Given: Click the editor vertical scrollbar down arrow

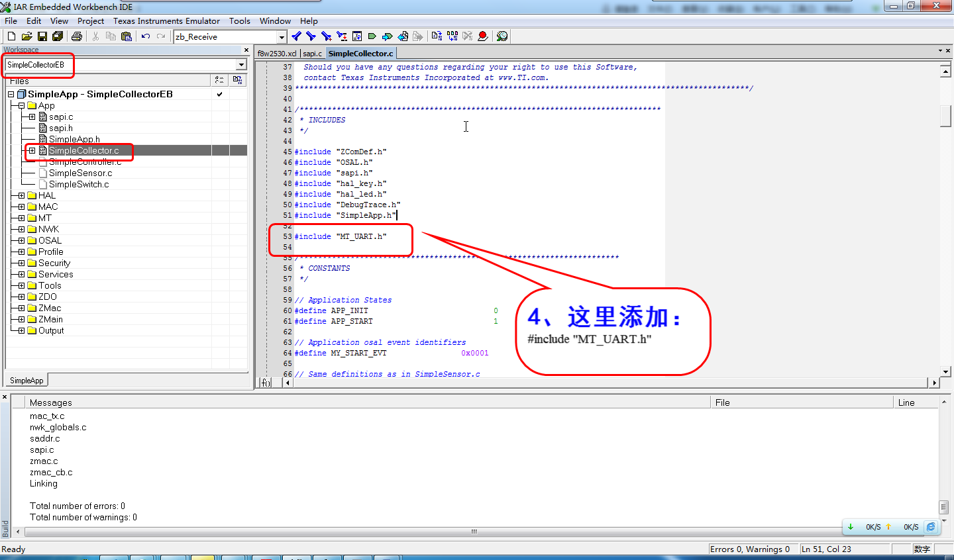Looking at the screenshot, I should click(x=946, y=371).
